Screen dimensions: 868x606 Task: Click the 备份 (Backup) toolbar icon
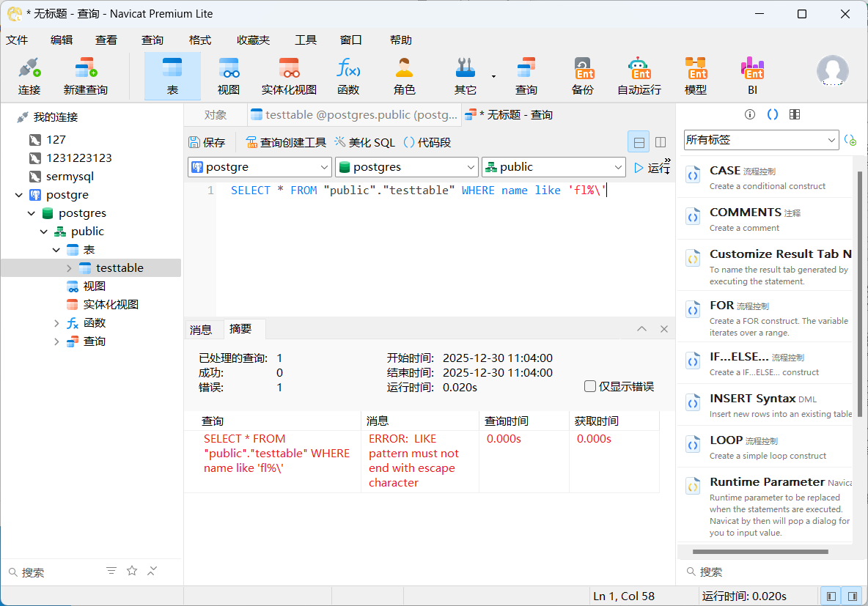[583, 76]
